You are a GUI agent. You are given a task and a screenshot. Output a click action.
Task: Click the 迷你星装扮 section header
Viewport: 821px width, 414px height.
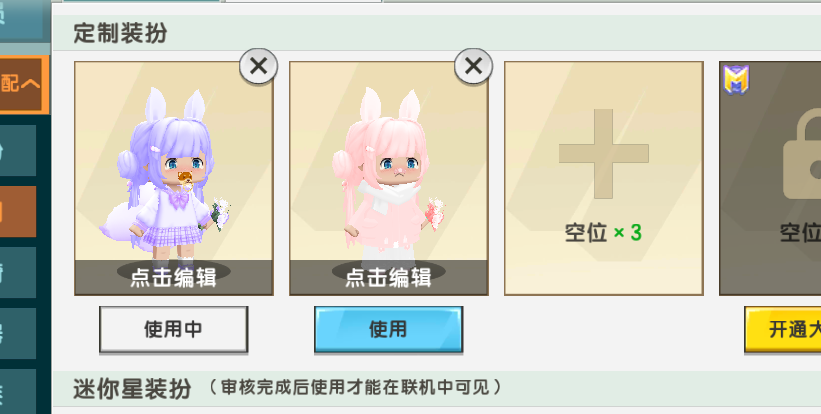tap(132, 389)
